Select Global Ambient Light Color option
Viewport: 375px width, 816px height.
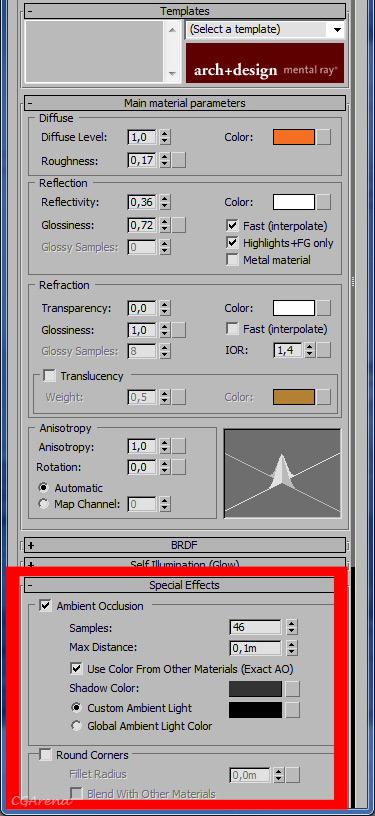pyautogui.click(x=76, y=725)
